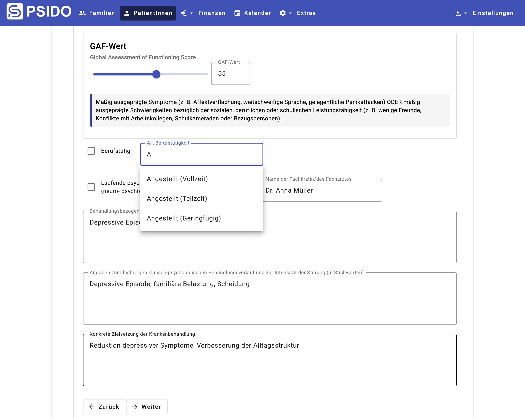Click the Euro Finanzen icon
The height and width of the screenshot is (420, 525).
(x=184, y=13)
